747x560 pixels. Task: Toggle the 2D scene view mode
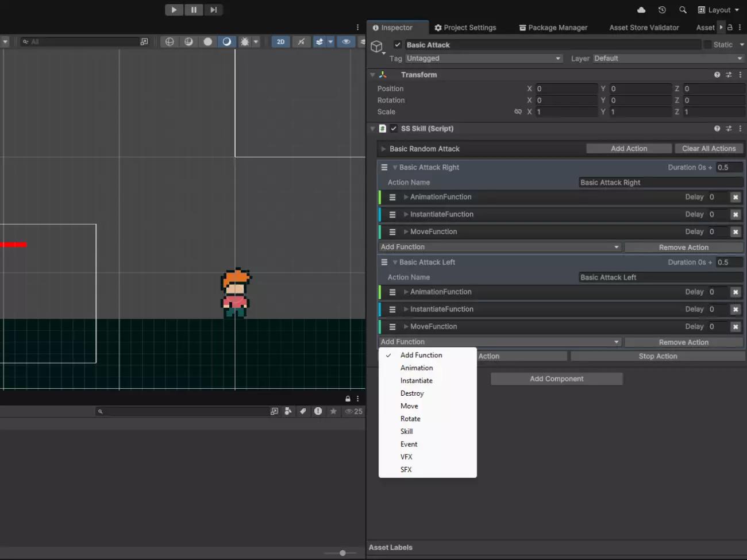tap(280, 41)
